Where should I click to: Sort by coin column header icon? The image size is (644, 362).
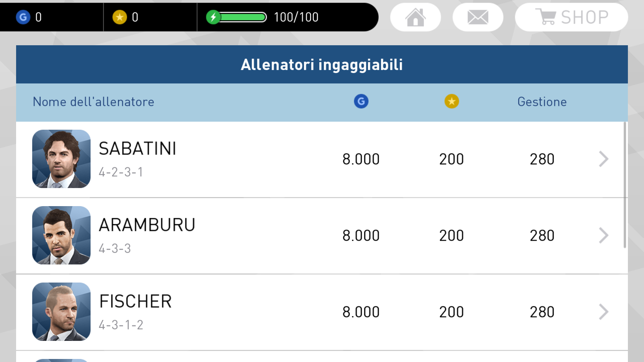(452, 101)
